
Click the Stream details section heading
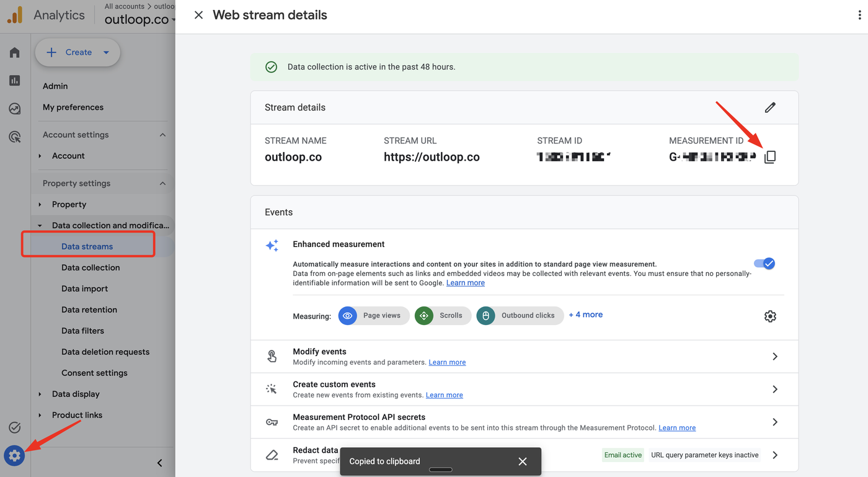pos(295,107)
